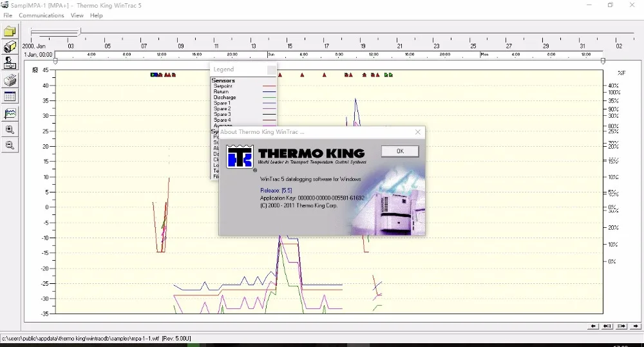Select the graph chart view icon

10,114
